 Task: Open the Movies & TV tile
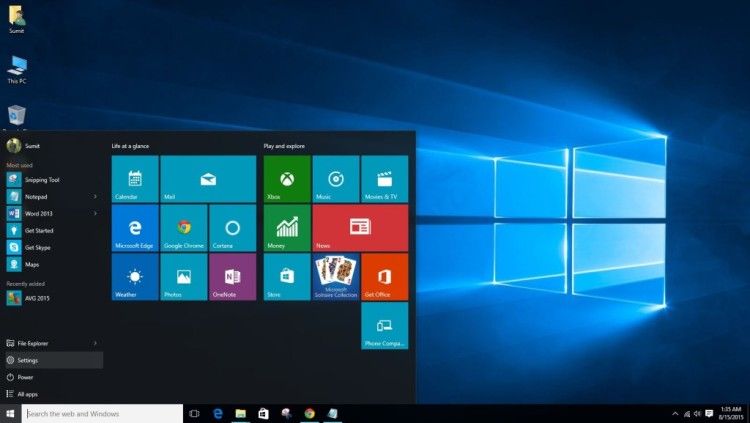385,179
